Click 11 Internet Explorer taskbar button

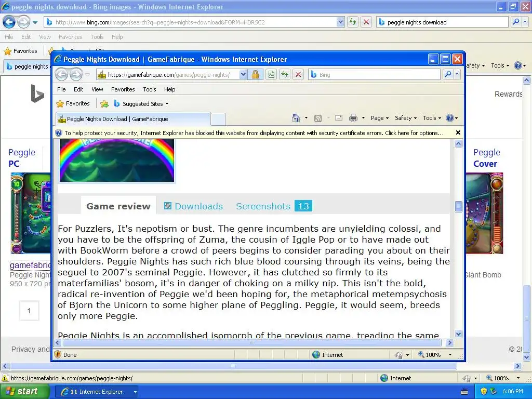click(97, 392)
